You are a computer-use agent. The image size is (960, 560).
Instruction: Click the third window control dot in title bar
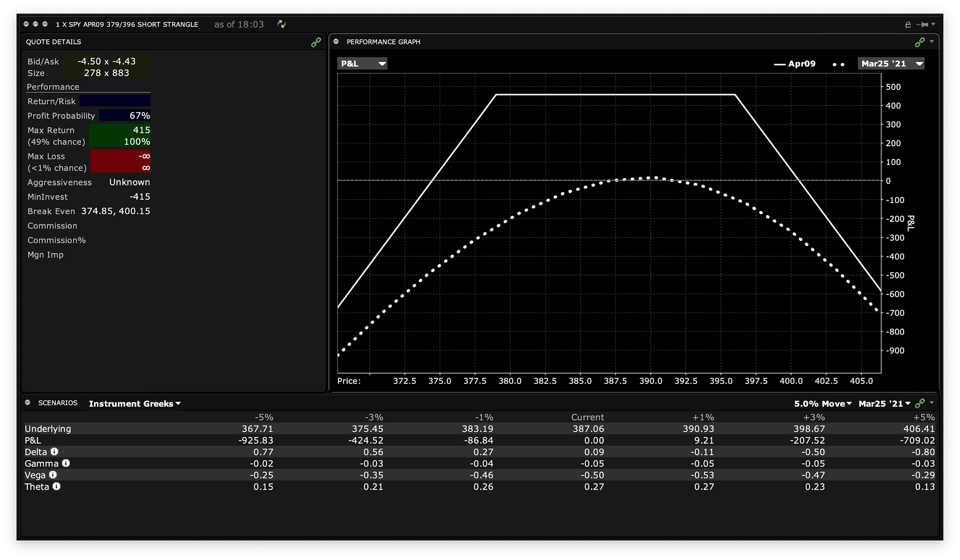tap(45, 24)
